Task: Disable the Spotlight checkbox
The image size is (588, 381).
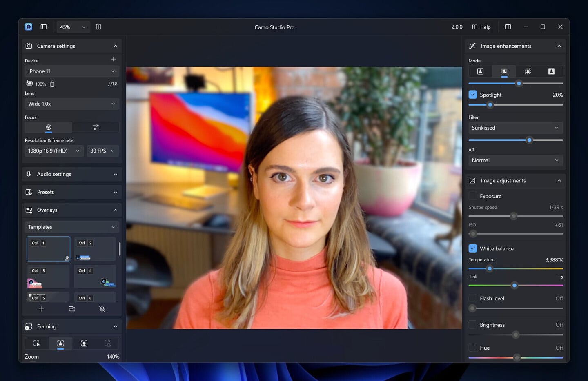Action: coord(473,95)
